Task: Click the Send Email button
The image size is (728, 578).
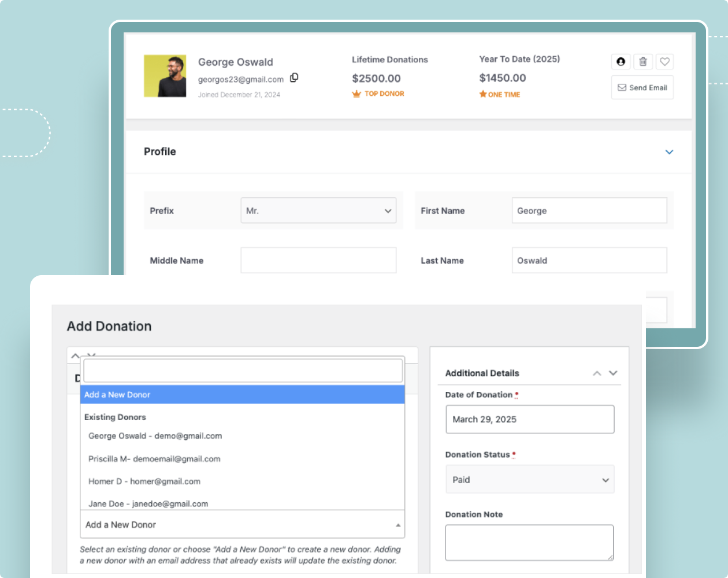Action: point(642,87)
